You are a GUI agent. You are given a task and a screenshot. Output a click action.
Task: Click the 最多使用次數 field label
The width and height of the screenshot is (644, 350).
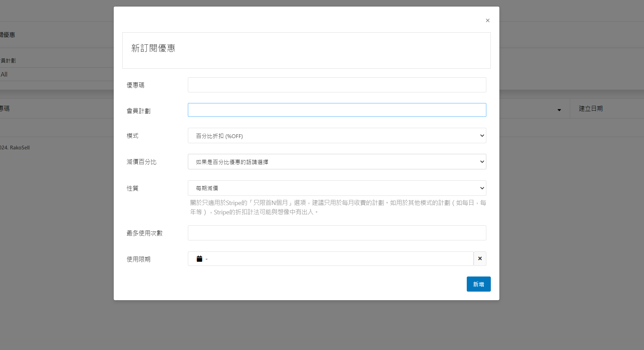coord(144,233)
